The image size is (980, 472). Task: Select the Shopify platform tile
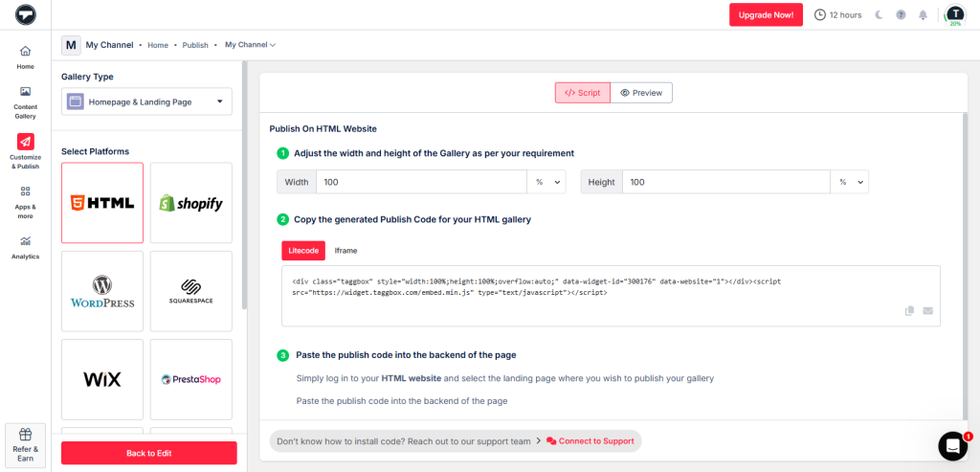click(x=191, y=203)
